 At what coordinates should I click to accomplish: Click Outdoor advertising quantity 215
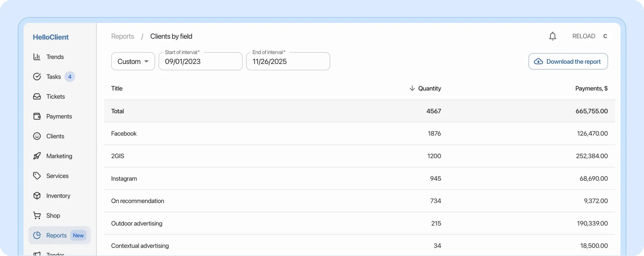[436, 223]
